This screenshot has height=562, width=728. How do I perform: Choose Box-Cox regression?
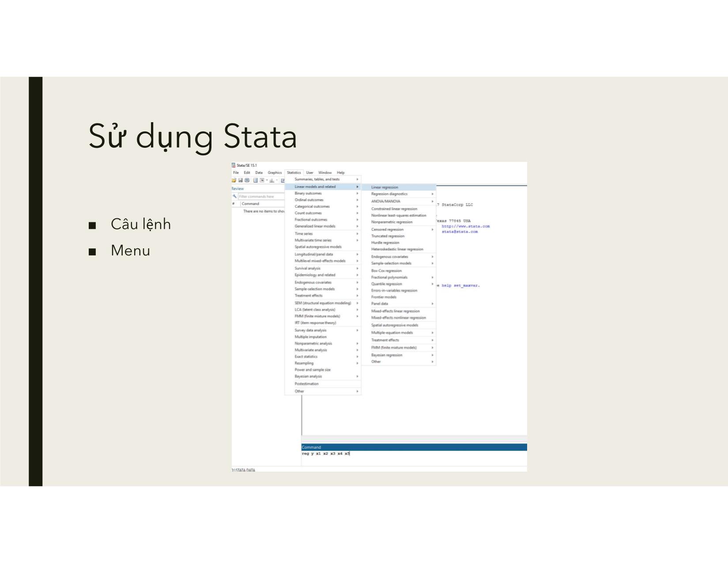point(399,271)
